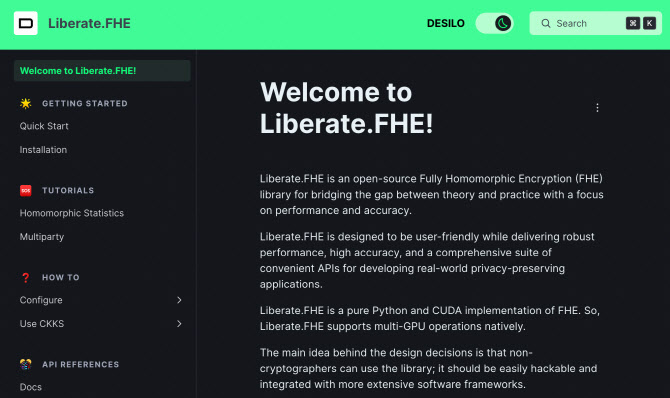Screen dimensions: 670x398
Task: Open the Use CKKS section link
Action: pos(42,324)
